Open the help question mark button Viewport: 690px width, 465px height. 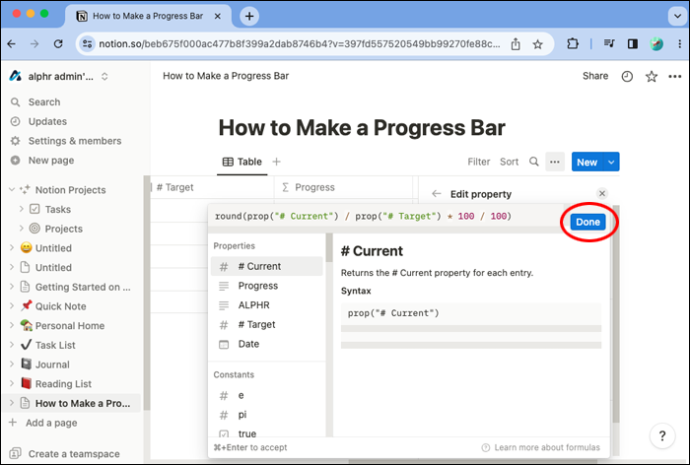[x=662, y=436]
